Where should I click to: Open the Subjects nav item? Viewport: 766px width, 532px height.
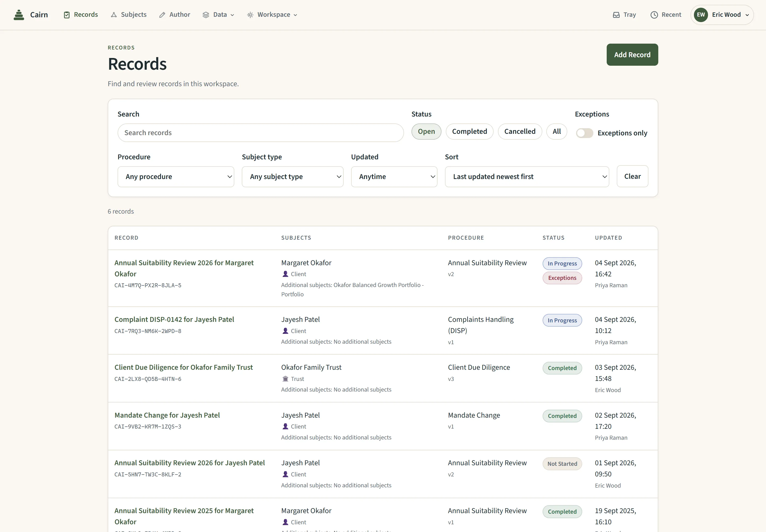point(129,15)
